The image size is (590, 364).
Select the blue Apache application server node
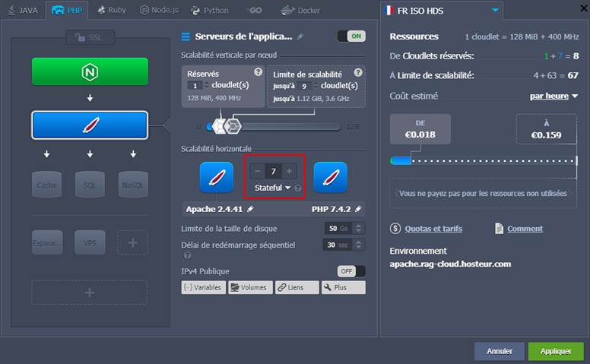point(90,125)
